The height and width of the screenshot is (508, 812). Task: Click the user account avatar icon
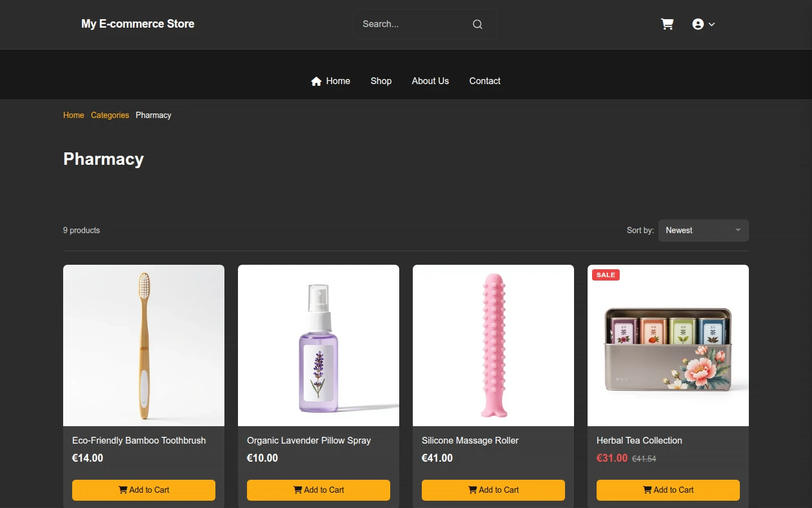tap(698, 24)
